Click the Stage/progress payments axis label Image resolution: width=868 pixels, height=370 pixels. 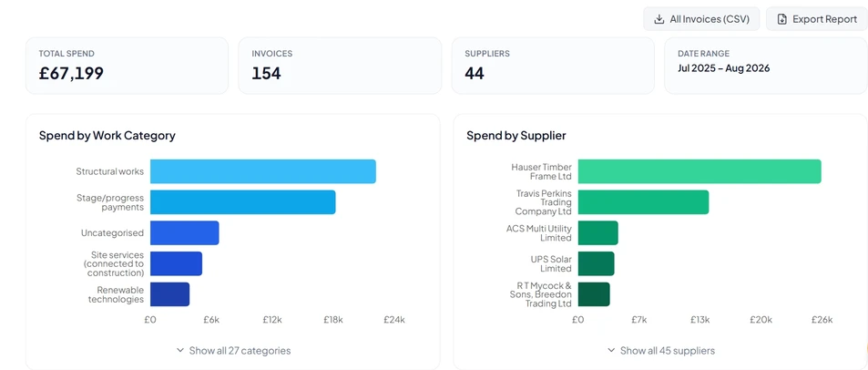pyautogui.click(x=110, y=202)
